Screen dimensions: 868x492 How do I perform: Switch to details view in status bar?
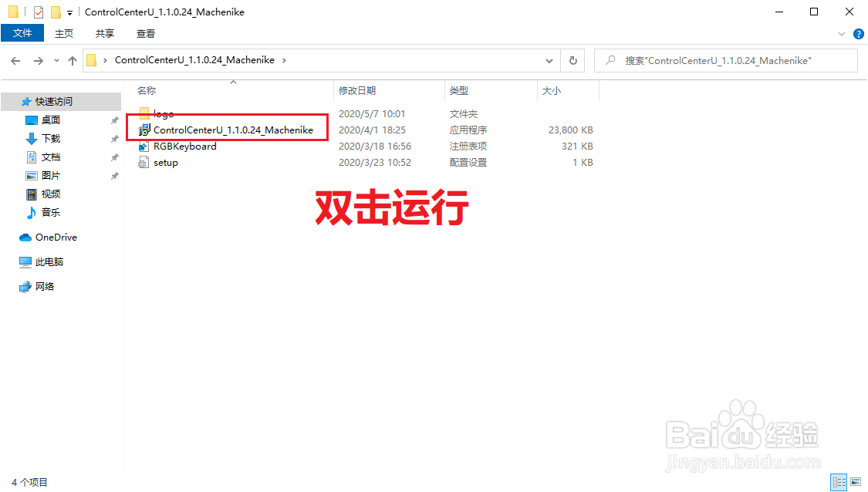tap(839, 482)
